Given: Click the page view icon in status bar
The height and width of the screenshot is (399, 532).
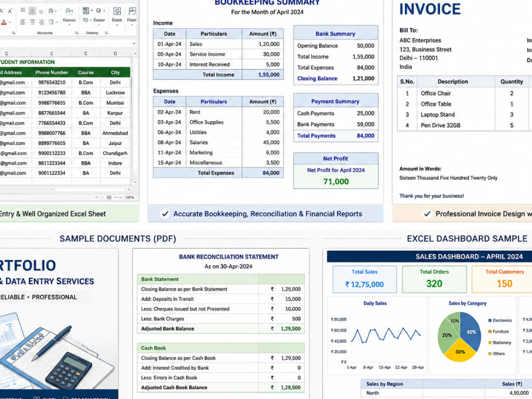Looking at the screenshot, I should pyautogui.click(x=109, y=197).
